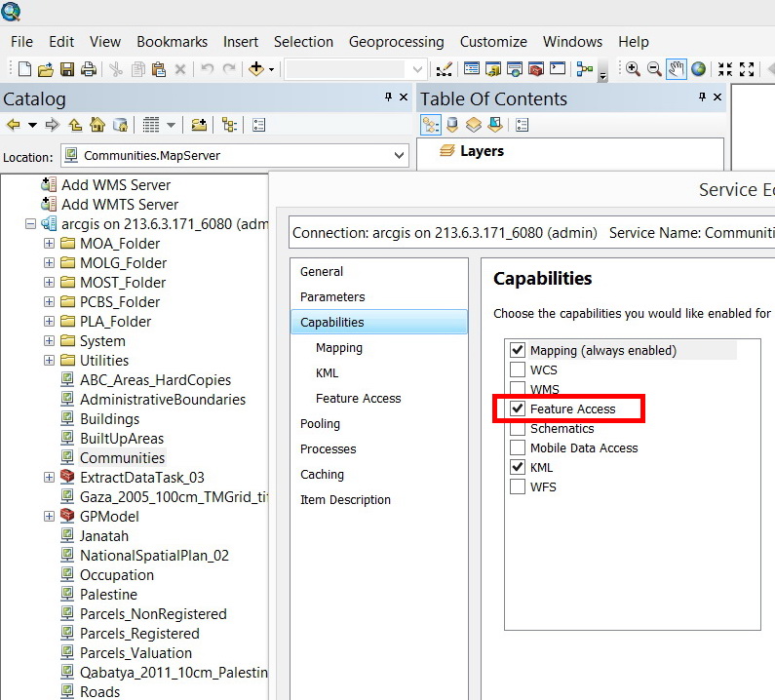Click the Save document toolbar icon
775x700 pixels.
click(x=66, y=69)
